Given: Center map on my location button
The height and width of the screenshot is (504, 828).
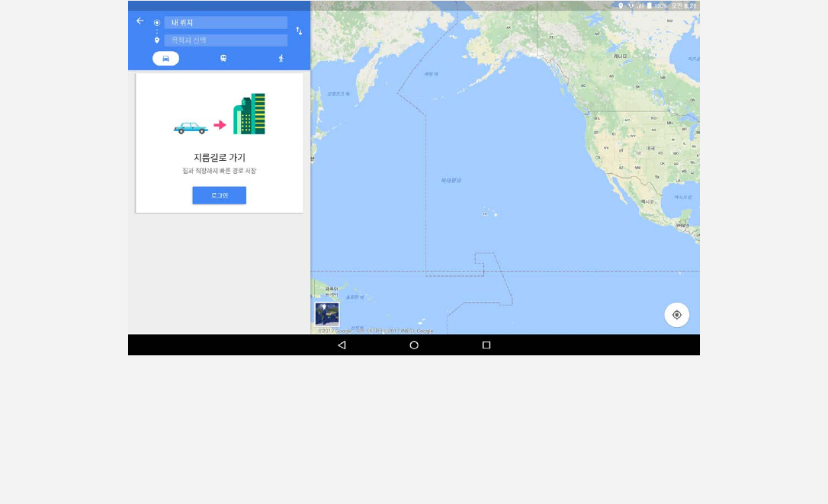Looking at the screenshot, I should [676, 315].
